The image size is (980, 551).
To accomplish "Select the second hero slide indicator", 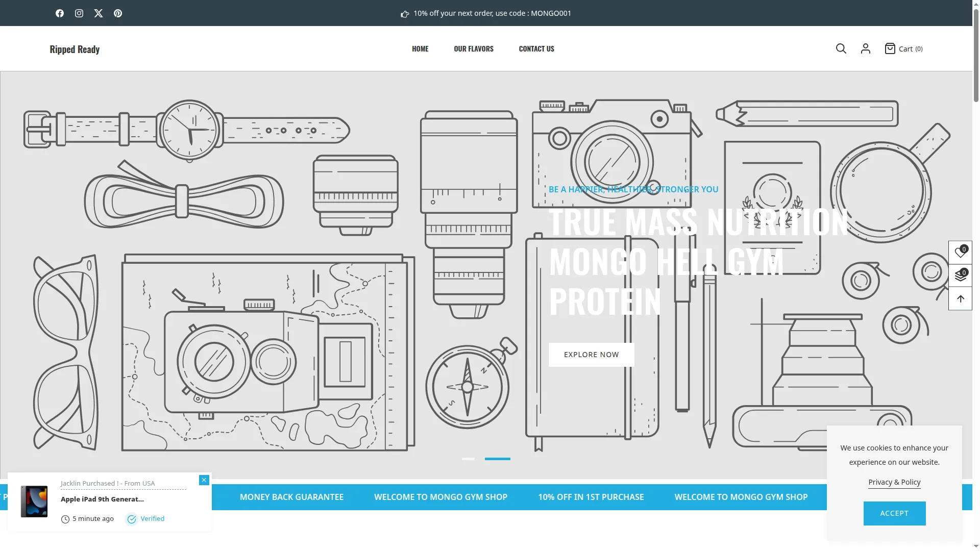I will 498,459.
